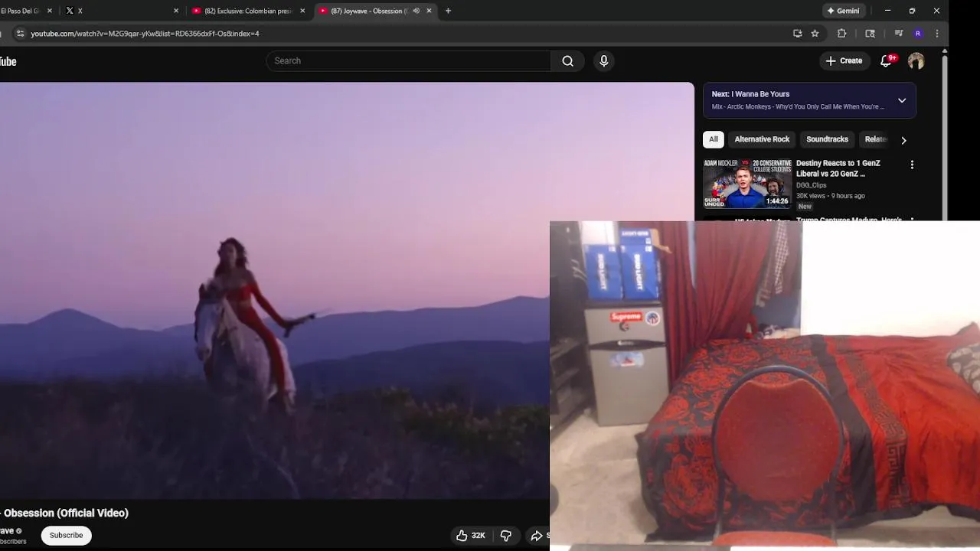Open more options for Destiny Reacts video
This screenshot has width=980, height=551.
(x=912, y=165)
